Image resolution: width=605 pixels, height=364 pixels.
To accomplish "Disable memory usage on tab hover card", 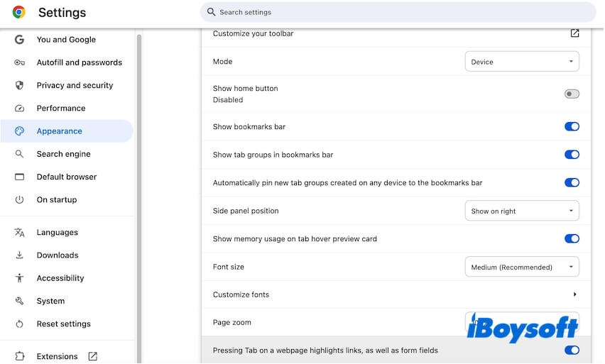I will [x=572, y=238].
